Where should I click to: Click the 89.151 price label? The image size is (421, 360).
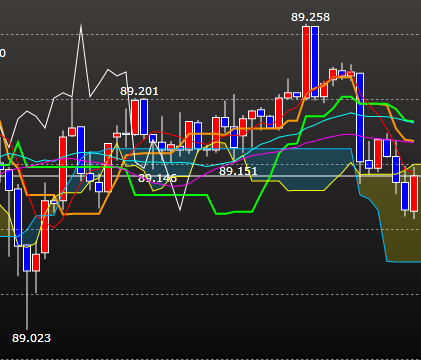point(238,171)
